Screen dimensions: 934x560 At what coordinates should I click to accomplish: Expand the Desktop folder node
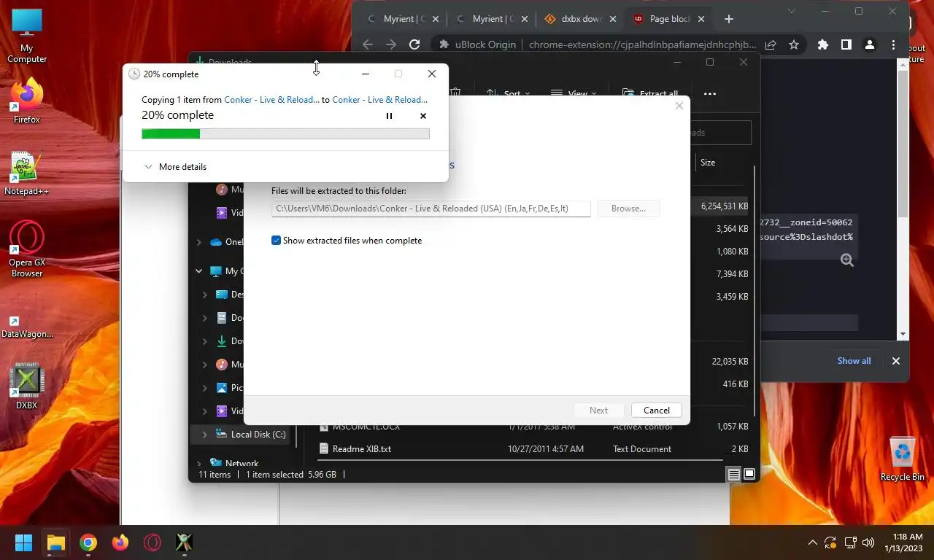pyautogui.click(x=205, y=295)
